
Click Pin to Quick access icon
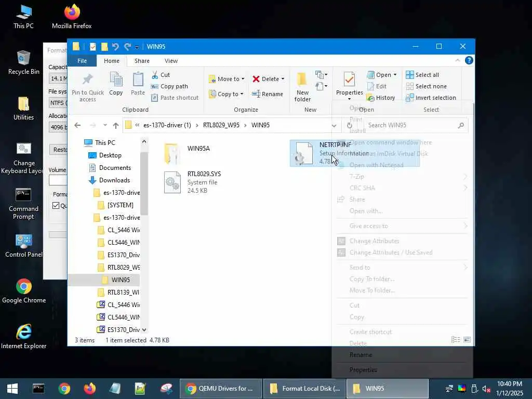pos(87,79)
